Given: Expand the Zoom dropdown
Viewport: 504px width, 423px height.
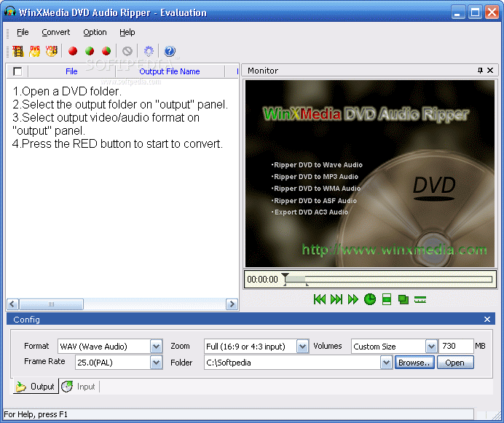Looking at the screenshot, I should click(x=302, y=347).
